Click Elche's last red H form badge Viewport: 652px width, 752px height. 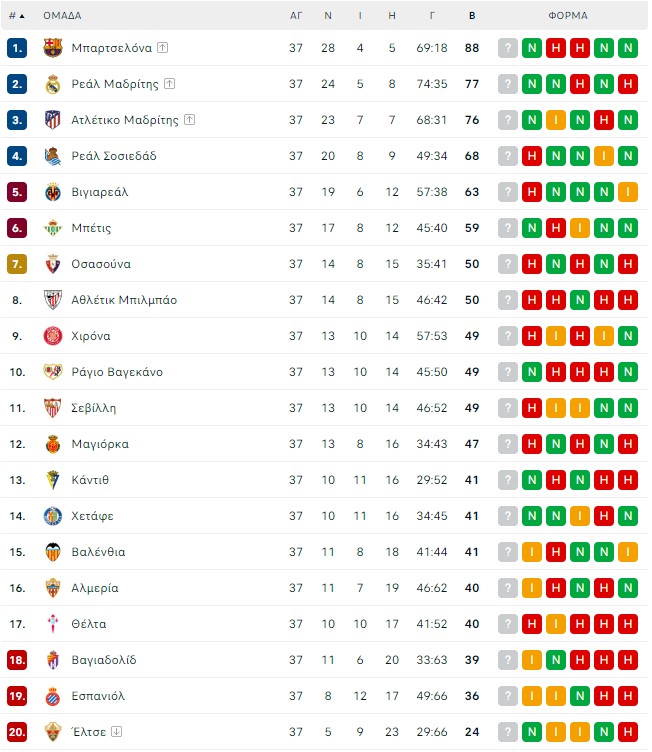(628, 732)
